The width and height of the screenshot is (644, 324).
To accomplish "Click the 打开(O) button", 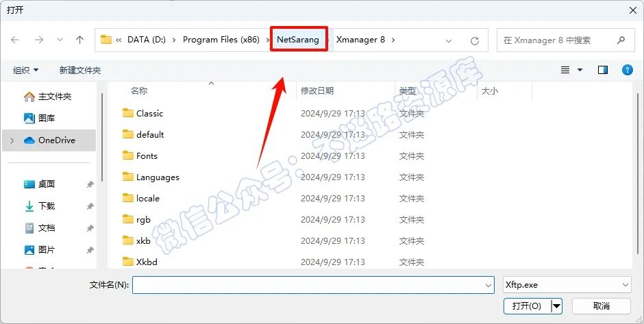I will (527, 306).
